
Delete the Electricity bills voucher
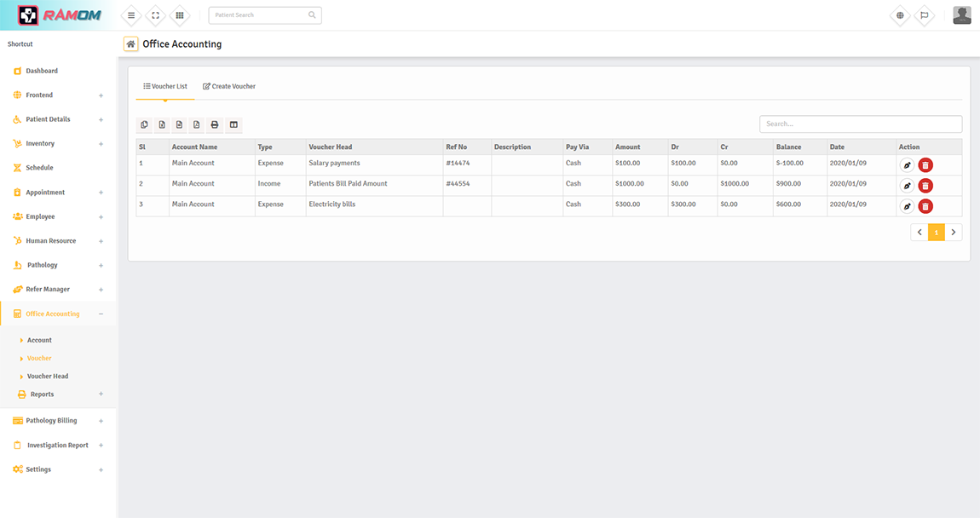tap(925, 206)
